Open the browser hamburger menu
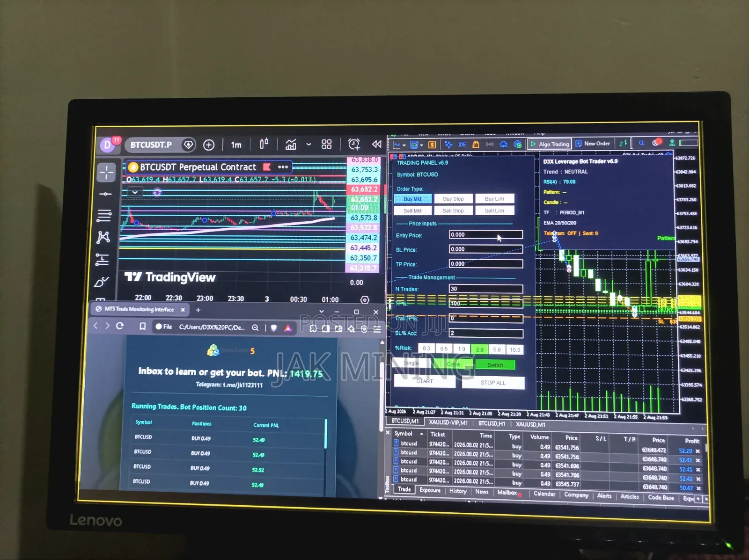This screenshot has height=560, width=749. click(x=377, y=329)
